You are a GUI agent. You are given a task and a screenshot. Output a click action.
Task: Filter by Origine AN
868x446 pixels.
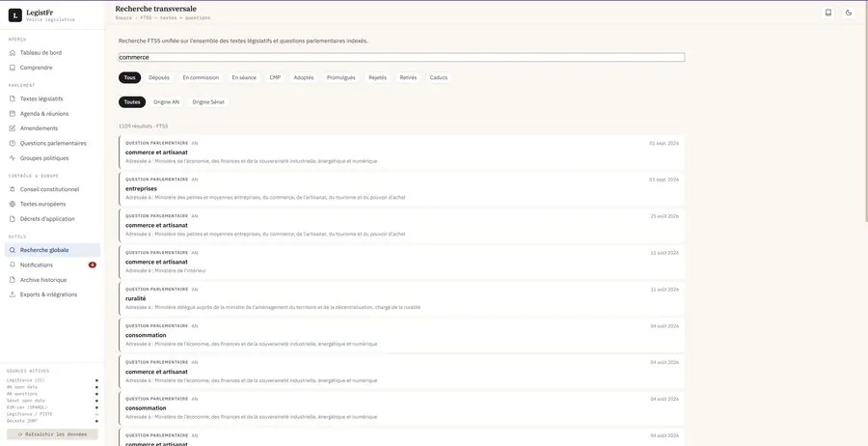click(166, 102)
